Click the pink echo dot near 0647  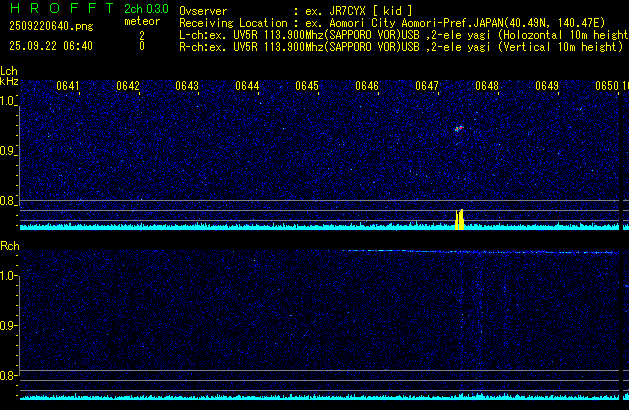click(x=459, y=128)
